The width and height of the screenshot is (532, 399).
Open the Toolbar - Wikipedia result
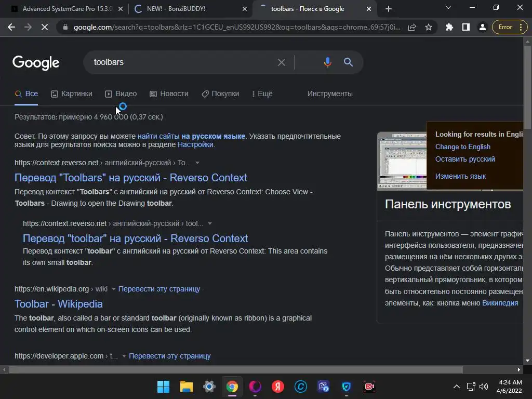58,304
